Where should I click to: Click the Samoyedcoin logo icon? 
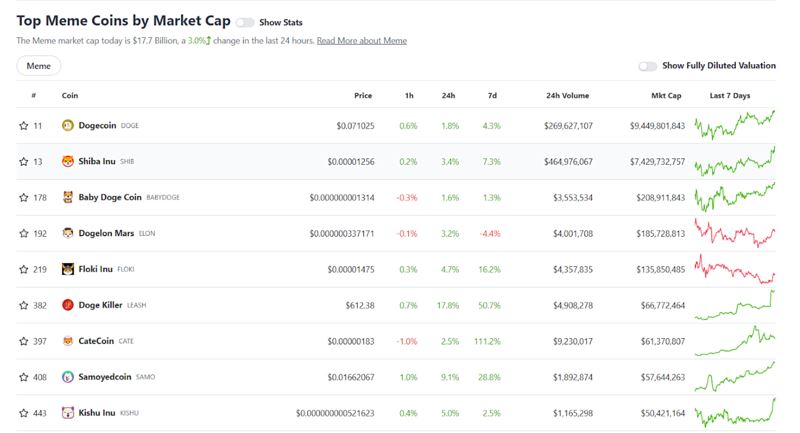(68, 377)
